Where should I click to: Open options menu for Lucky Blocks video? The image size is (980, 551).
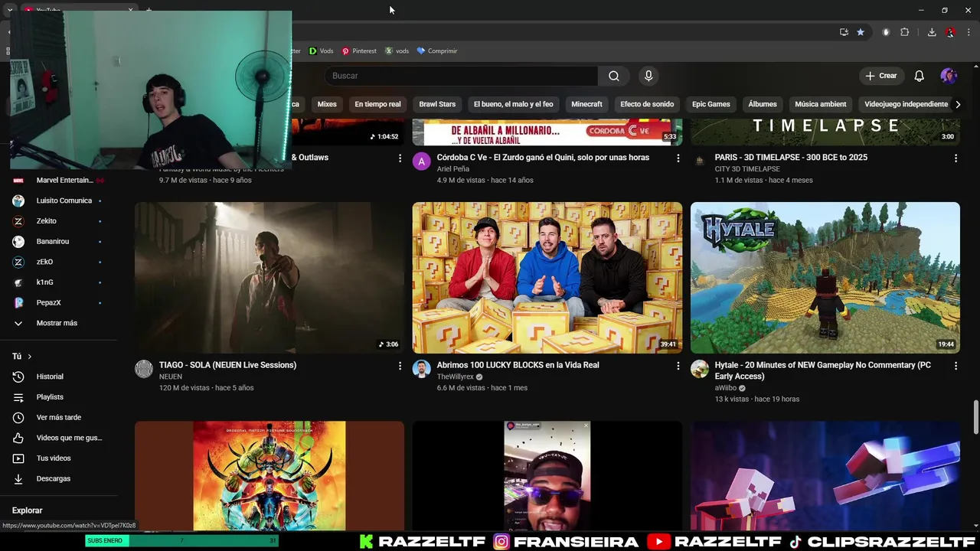click(678, 366)
